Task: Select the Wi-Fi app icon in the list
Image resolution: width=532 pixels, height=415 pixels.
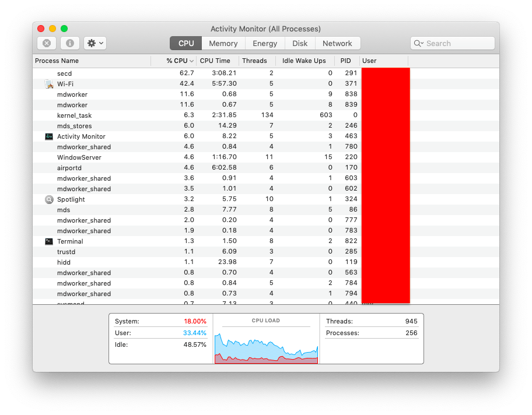Action: pyautogui.click(x=49, y=84)
